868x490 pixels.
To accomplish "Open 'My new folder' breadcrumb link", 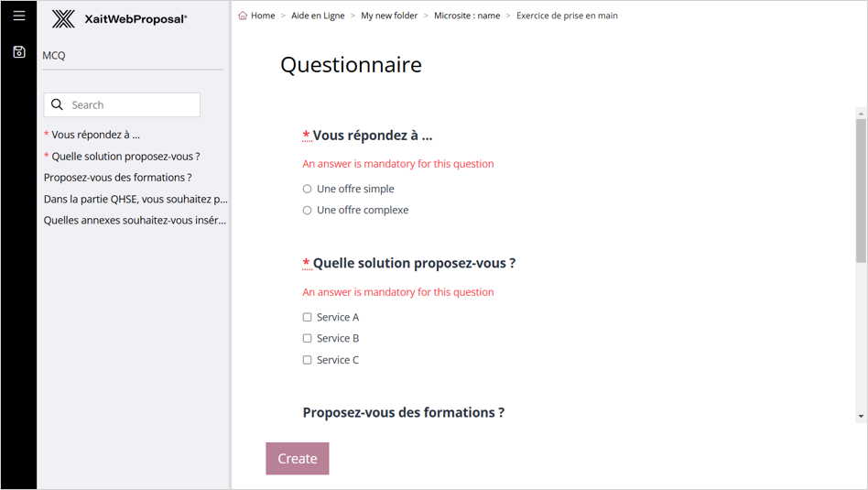I will tap(389, 16).
